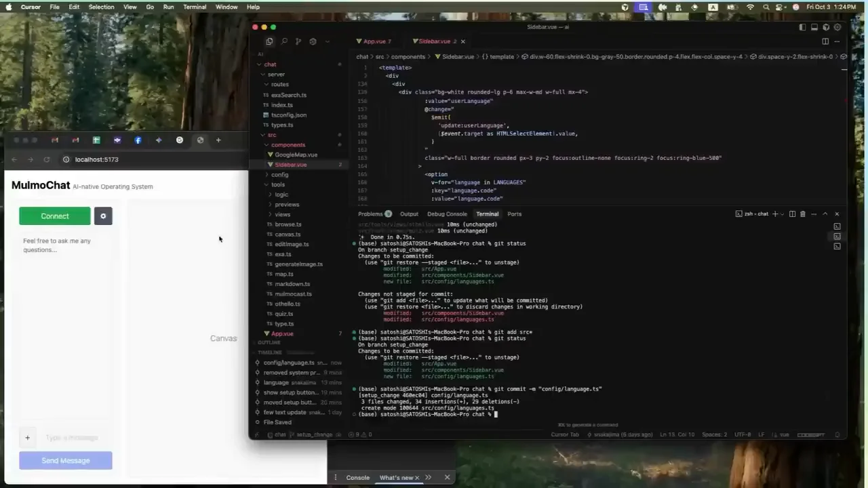Open the Selection menu in the menu bar
The height and width of the screenshot is (488, 868).
[101, 7]
